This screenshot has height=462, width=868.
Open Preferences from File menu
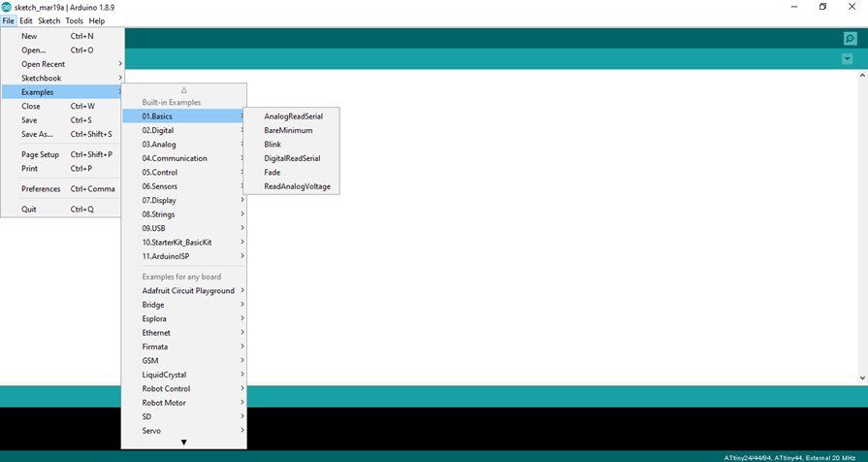tap(62, 189)
